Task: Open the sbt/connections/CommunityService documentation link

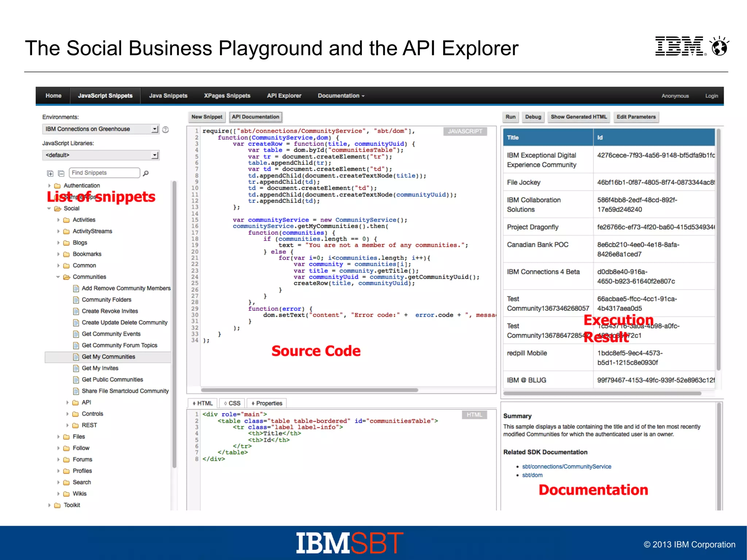Action: tap(566, 467)
